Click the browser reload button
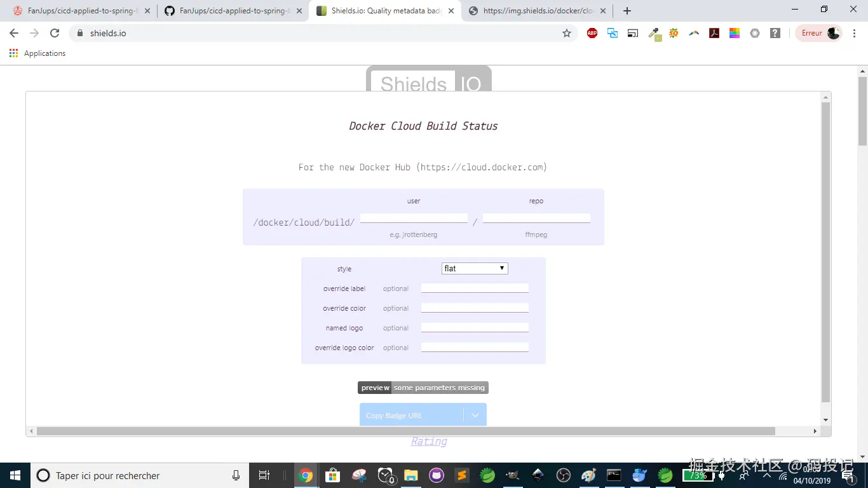868x488 pixels. (x=55, y=33)
